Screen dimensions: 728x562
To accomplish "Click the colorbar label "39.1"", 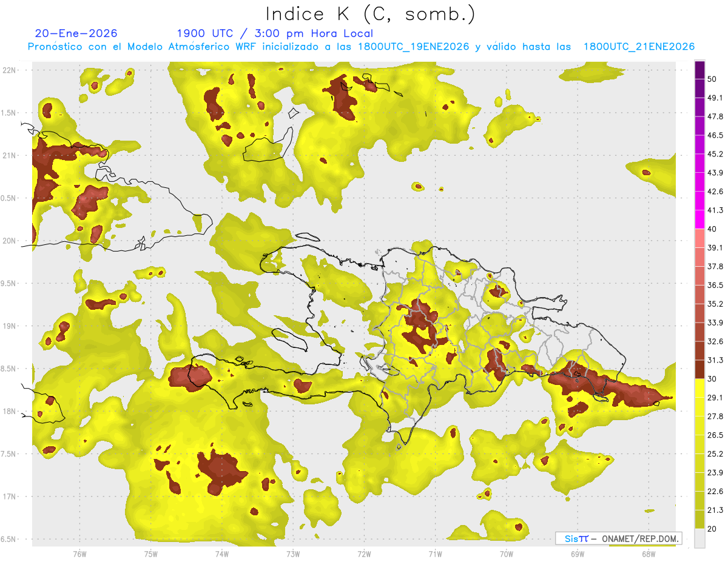I will click(x=715, y=247).
